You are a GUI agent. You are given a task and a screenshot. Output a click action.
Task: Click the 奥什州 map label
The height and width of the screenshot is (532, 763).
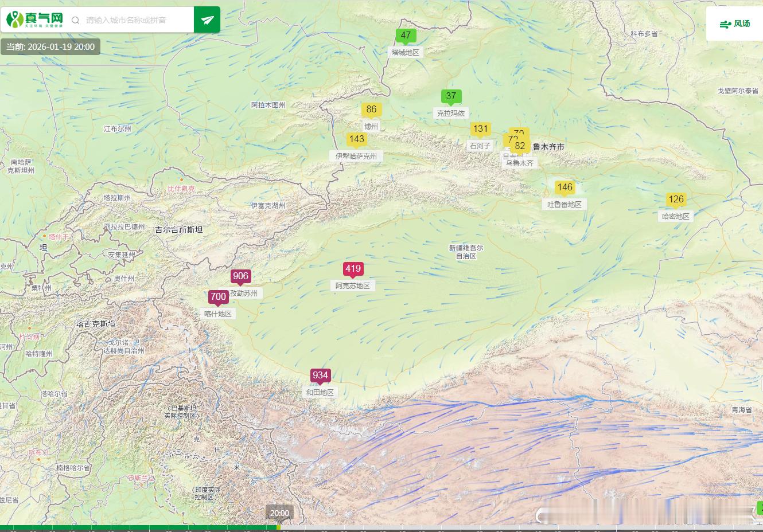click(x=124, y=279)
